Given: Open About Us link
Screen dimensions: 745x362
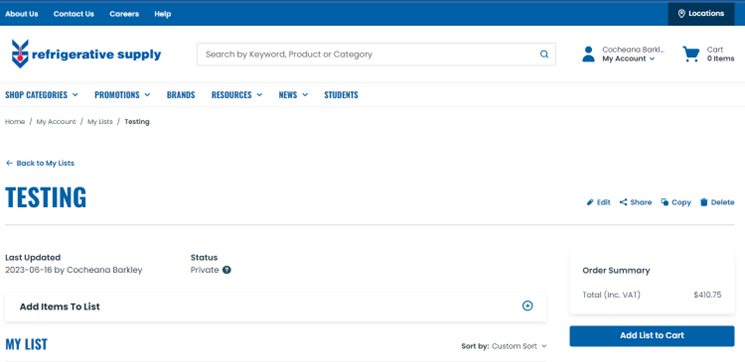Looking at the screenshot, I should 22,14.
